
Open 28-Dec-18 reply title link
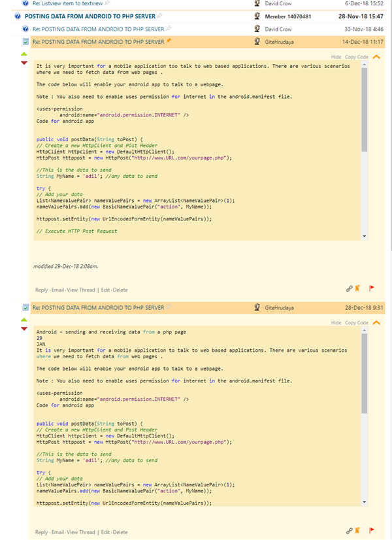tap(99, 307)
